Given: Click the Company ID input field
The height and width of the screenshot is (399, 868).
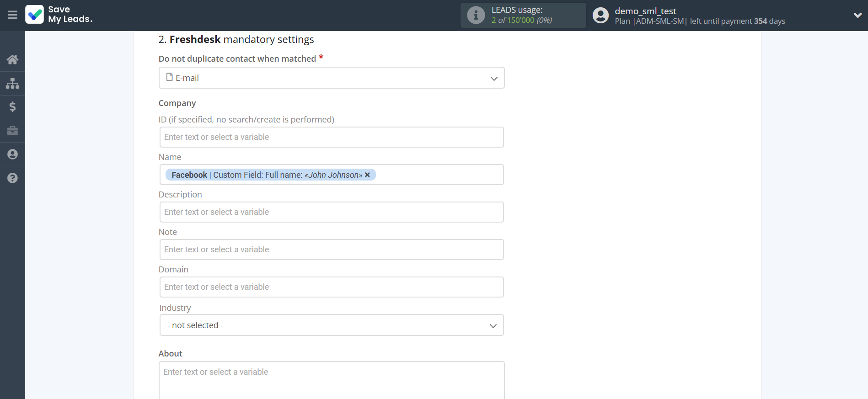Looking at the screenshot, I should [x=331, y=137].
